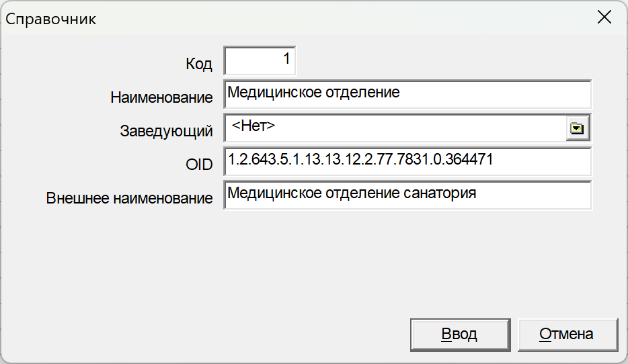Click the Внешнее наименование label
Viewport: 628px width, 364px height.
click(x=130, y=199)
